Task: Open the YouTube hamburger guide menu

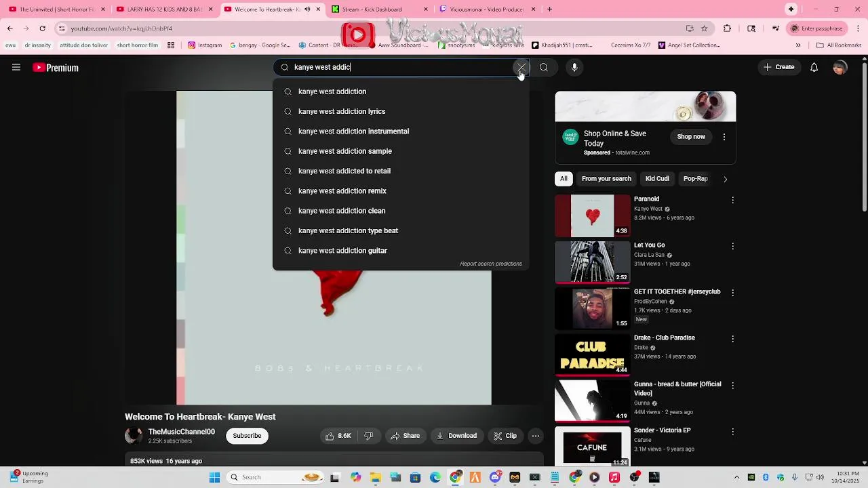Action: point(16,67)
